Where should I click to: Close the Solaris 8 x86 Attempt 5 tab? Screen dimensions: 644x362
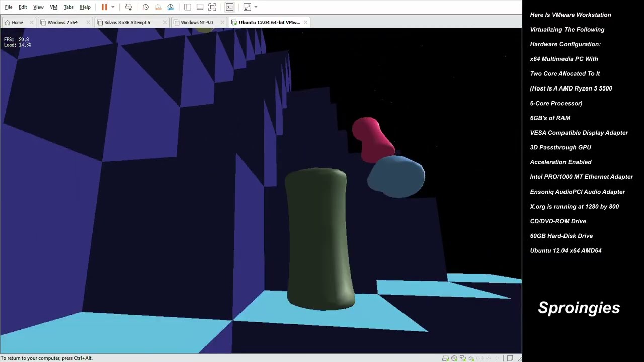coord(165,22)
